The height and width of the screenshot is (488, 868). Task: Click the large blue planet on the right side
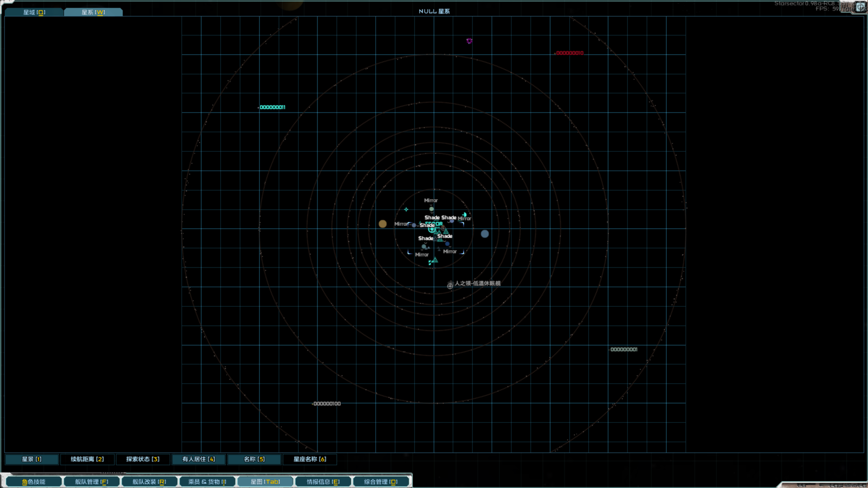pyautogui.click(x=485, y=234)
